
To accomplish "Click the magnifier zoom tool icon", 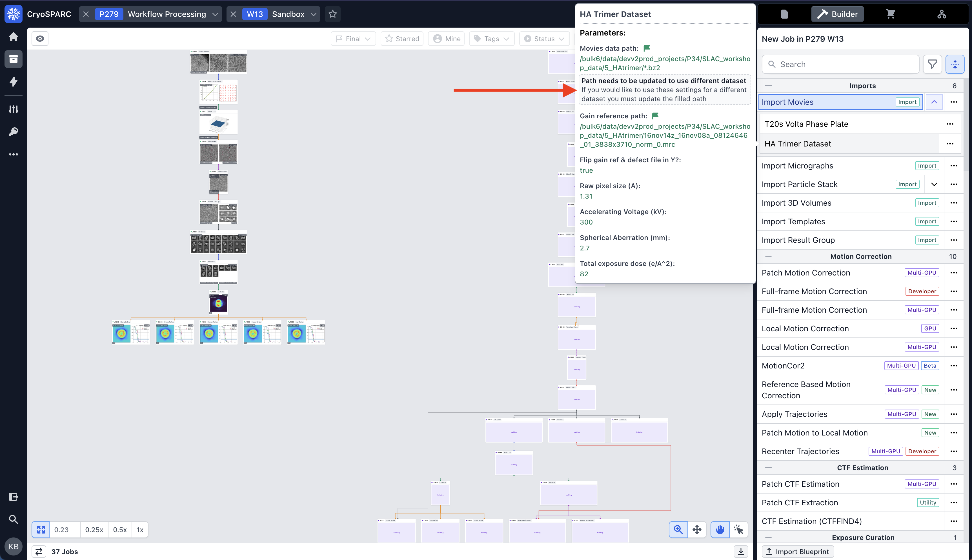I will click(678, 530).
